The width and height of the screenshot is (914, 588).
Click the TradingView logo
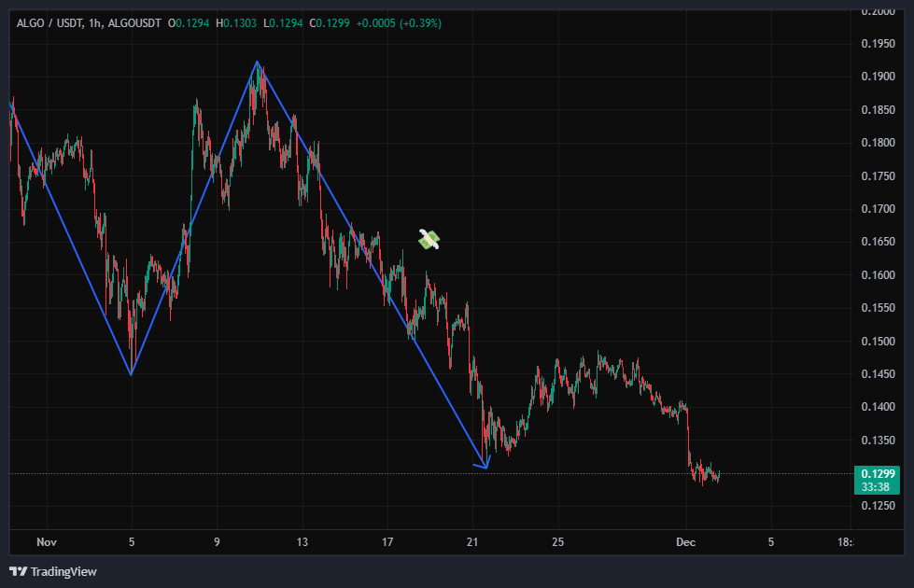pyautogui.click(x=18, y=571)
